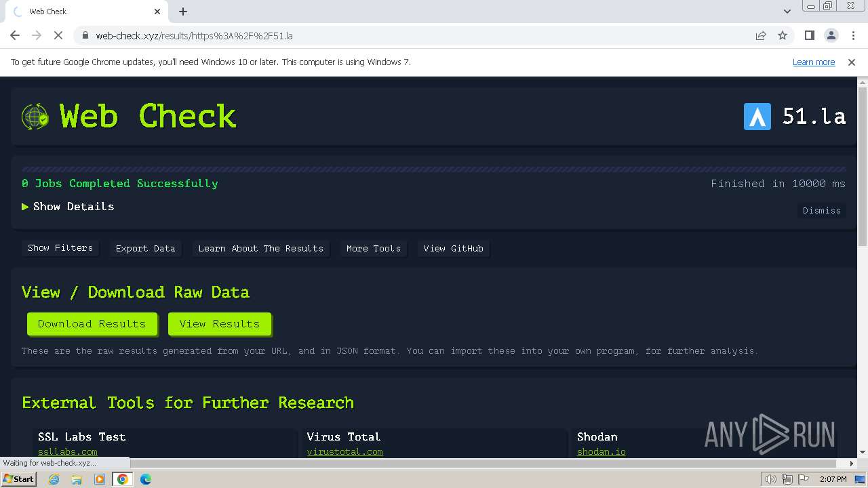Viewport: 868px width, 488px height.
Task: Open the shodan.io link
Action: coord(601,452)
